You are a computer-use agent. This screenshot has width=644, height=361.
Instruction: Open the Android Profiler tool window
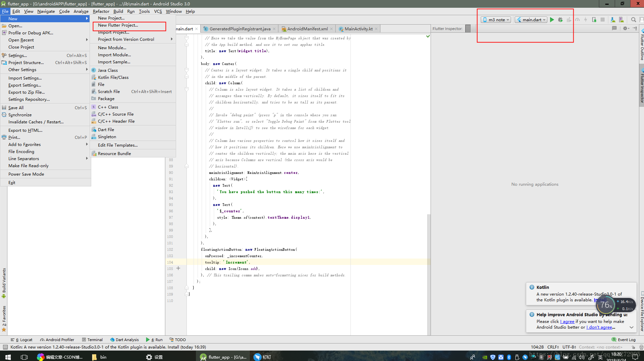[x=57, y=340]
